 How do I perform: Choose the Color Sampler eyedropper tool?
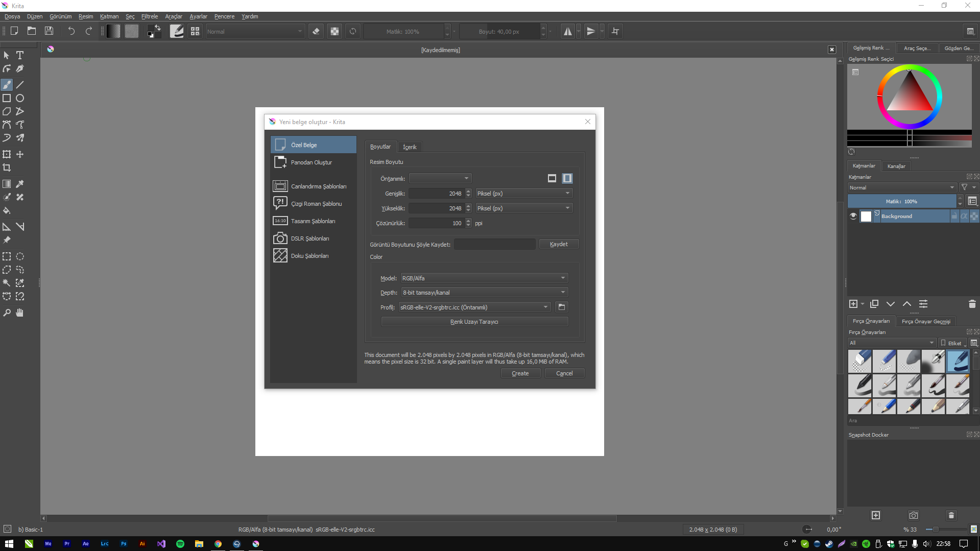pyautogui.click(x=20, y=184)
